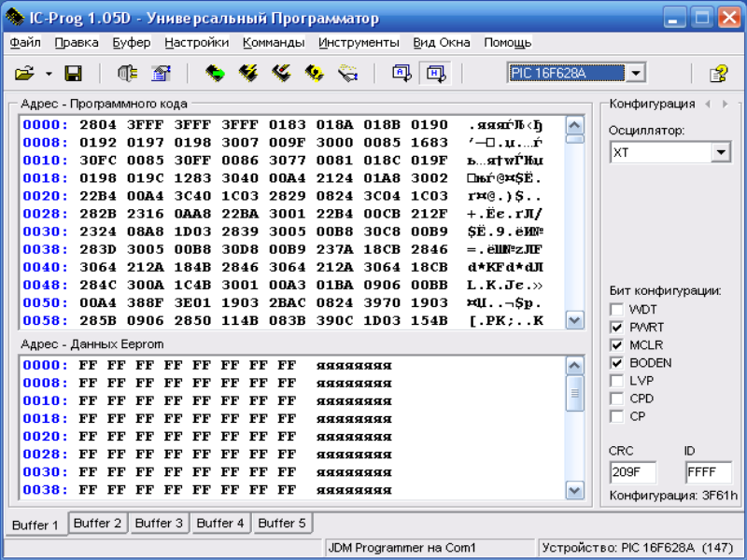Viewport: 747px width, 560px height.
Task: Click the program code scrollbar up arrow
Action: tap(574, 125)
